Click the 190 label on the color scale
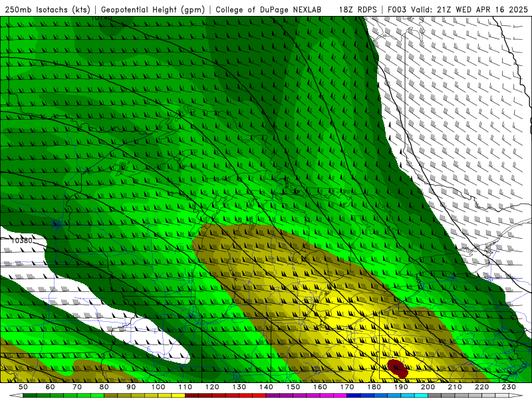Screen dimensions: 532x399 point(401,387)
